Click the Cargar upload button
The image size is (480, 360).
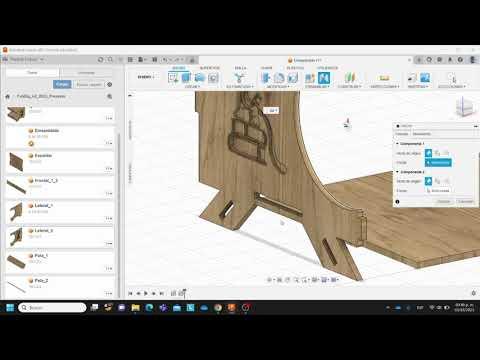pos(62,85)
